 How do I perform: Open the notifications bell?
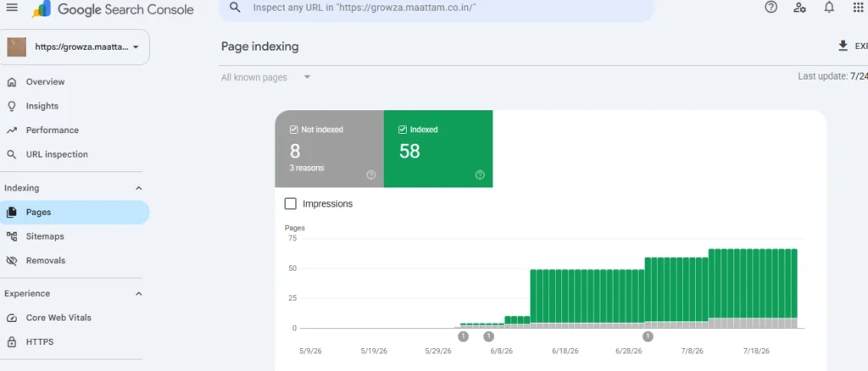point(829,8)
